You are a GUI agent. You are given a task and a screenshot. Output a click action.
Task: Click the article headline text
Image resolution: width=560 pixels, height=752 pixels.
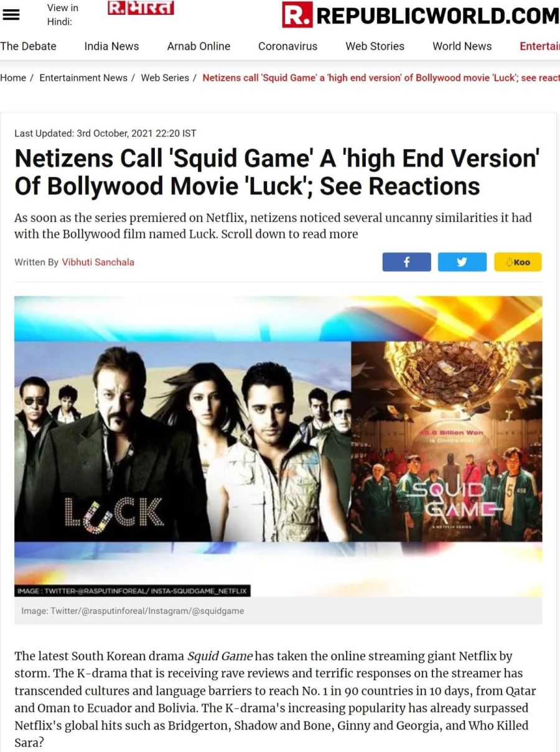pos(276,172)
